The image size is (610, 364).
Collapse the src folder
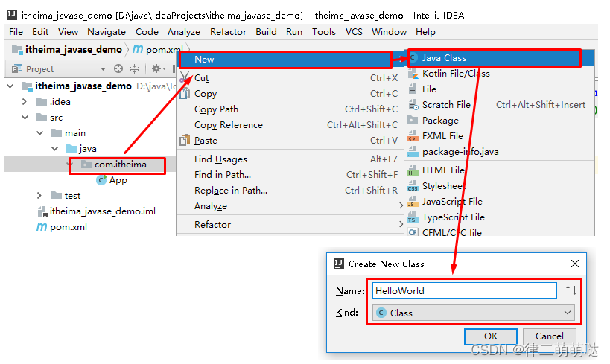click(x=25, y=118)
